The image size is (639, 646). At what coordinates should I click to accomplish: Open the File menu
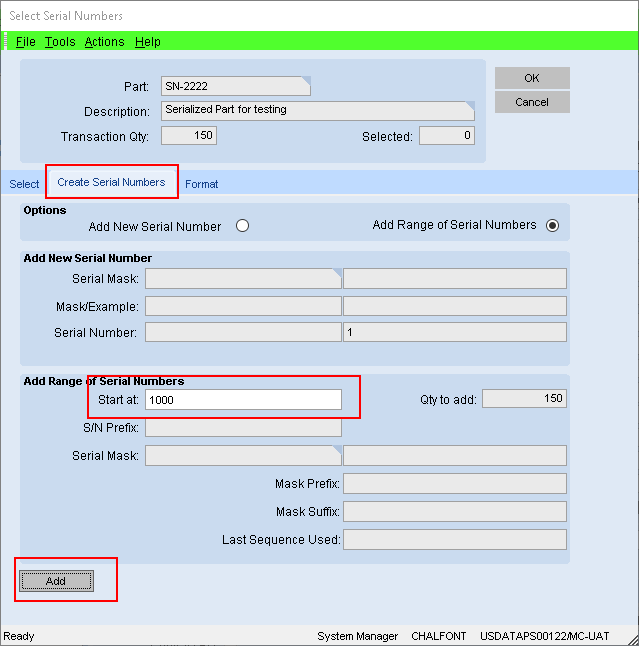(26, 42)
